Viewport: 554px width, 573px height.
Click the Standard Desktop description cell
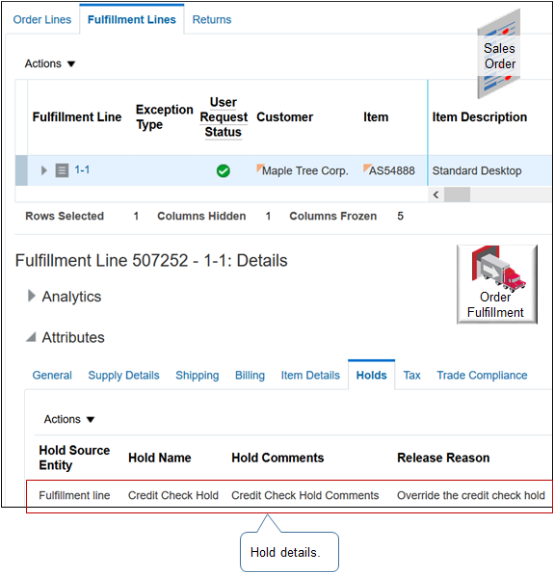coord(477,170)
